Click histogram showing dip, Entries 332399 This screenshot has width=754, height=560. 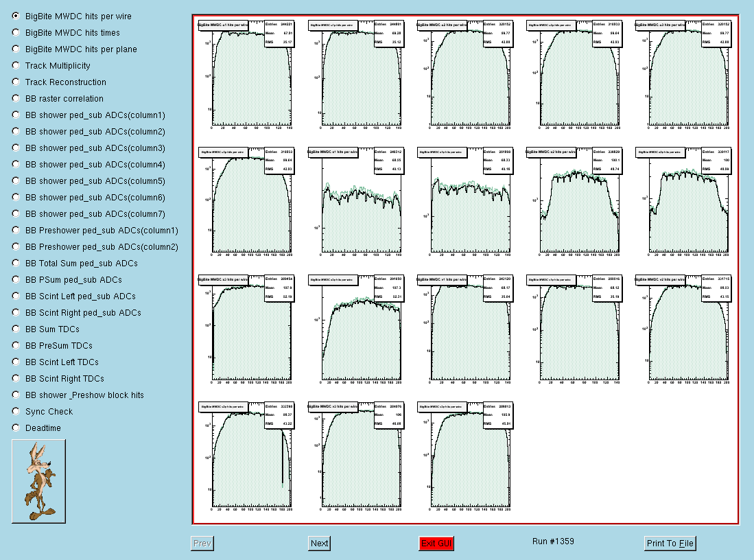pyautogui.click(x=245, y=457)
